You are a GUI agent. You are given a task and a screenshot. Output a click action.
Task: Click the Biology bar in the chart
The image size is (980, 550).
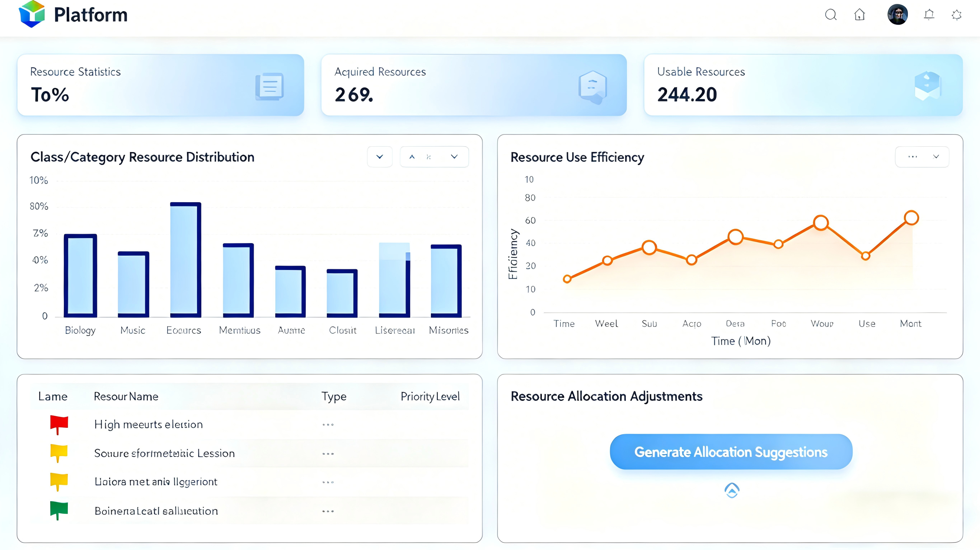point(80,275)
